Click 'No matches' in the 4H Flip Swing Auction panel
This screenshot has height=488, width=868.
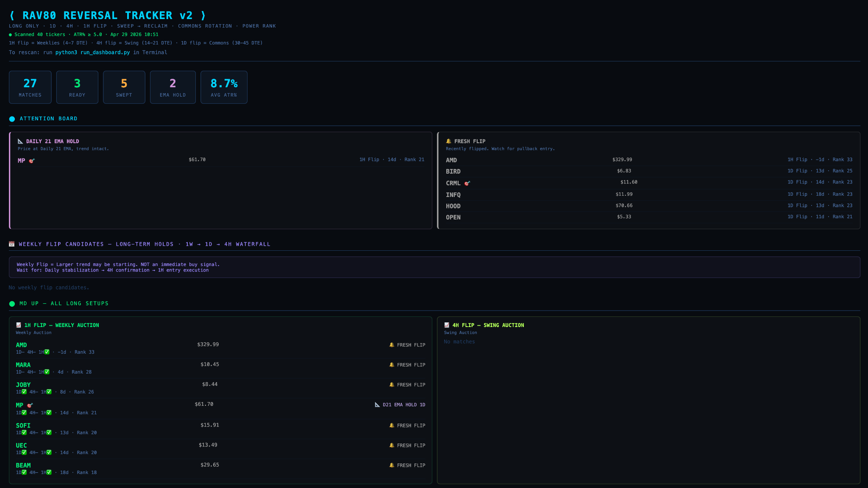(x=459, y=342)
